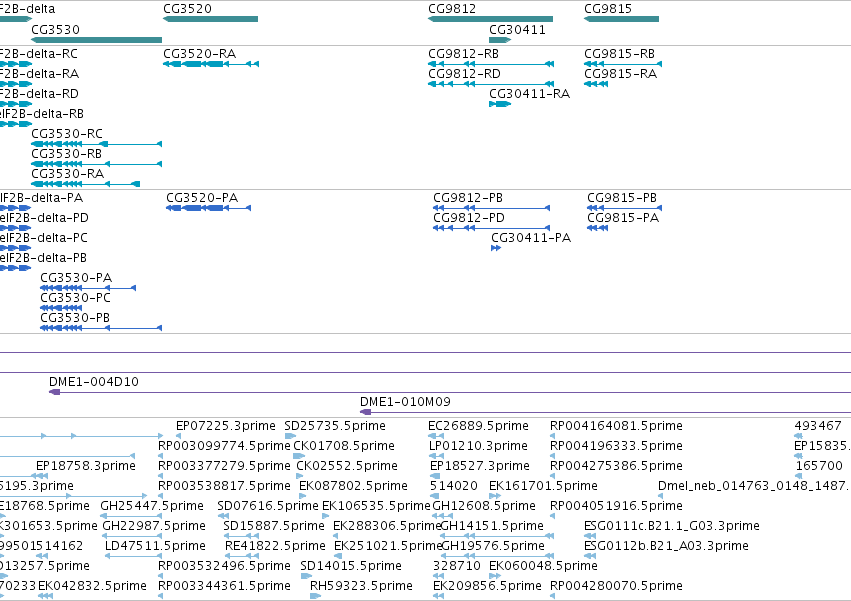Click EST RP004164081.5prime
This screenshot has height=601, width=851.
(x=616, y=426)
